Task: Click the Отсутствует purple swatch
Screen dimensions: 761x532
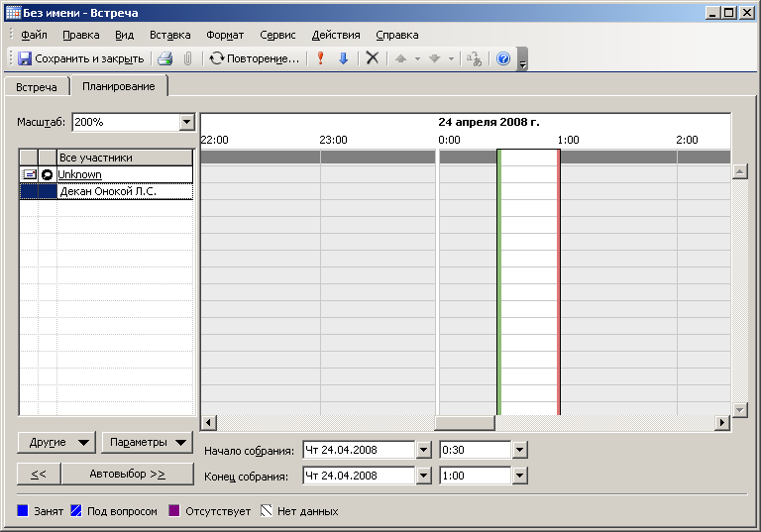Action: 174,510
